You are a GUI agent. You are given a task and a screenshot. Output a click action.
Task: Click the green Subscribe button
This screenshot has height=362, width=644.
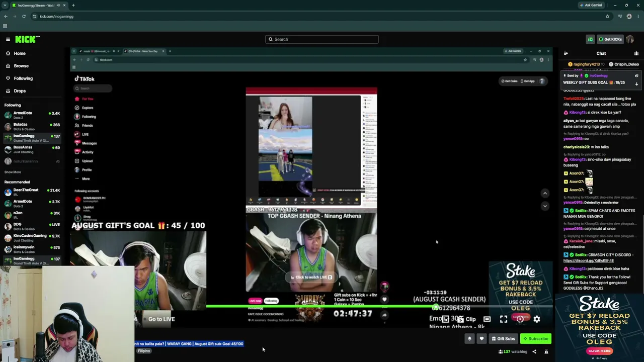535,339
